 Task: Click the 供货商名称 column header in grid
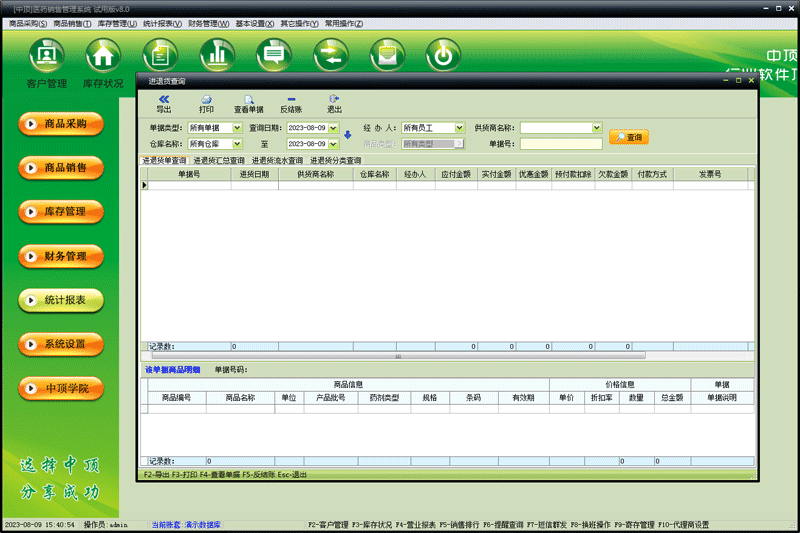(x=315, y=174)
